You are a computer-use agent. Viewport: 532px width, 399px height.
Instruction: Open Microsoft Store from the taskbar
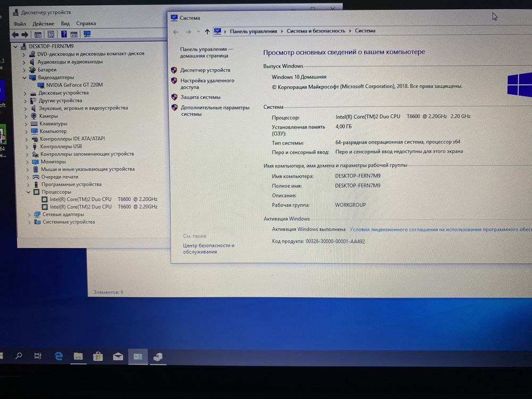tap(98, 356)
